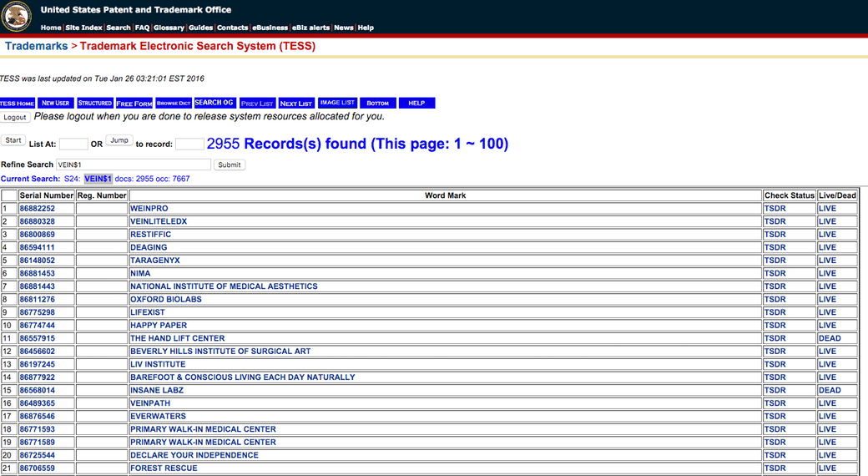Click the Submit button for refine search
The width and height of the screenshot is (868, 476).
click(x=230, y=165)
